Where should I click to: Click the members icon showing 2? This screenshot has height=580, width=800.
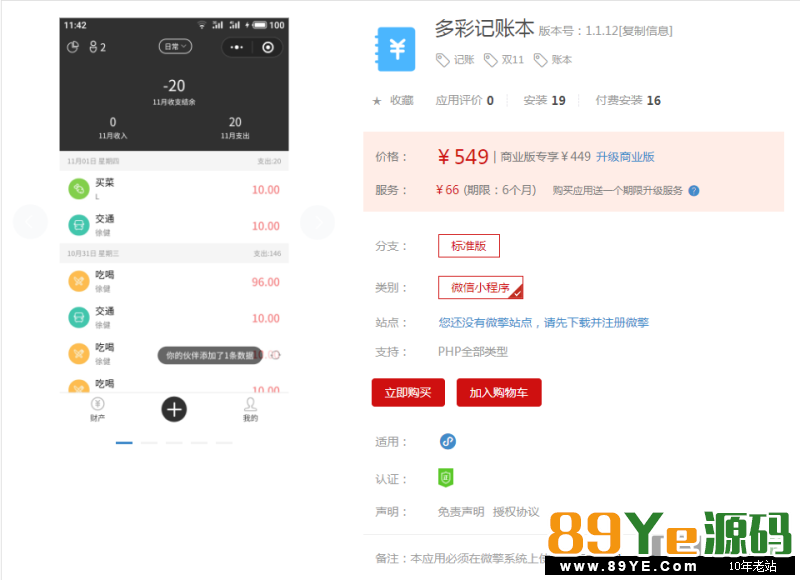(97, 47)
